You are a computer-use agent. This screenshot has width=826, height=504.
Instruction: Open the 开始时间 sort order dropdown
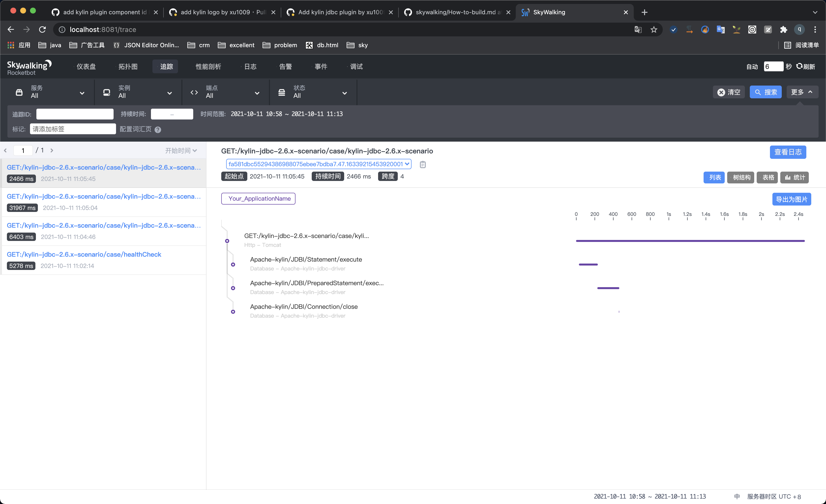coord(181,150)
